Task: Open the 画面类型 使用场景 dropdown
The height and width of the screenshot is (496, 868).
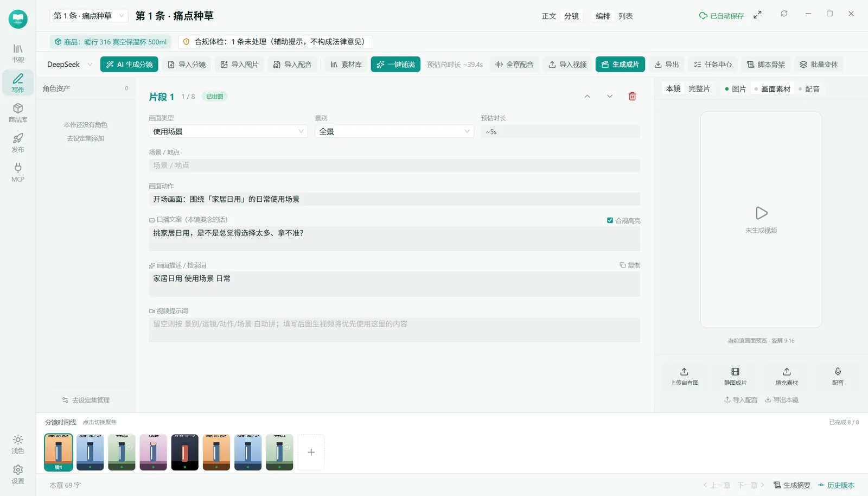Action: click(228, 131)
